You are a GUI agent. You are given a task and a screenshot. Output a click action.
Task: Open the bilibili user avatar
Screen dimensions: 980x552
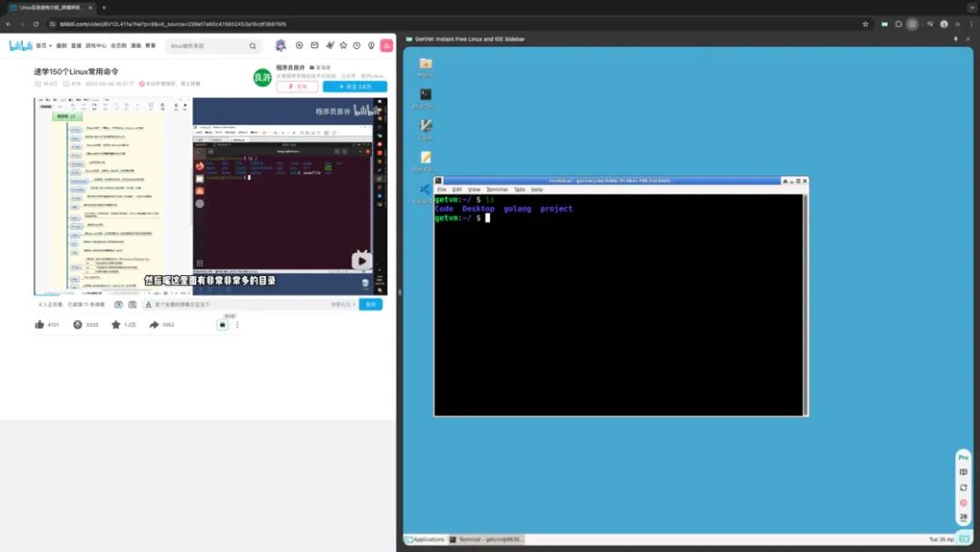pos(280,45)
